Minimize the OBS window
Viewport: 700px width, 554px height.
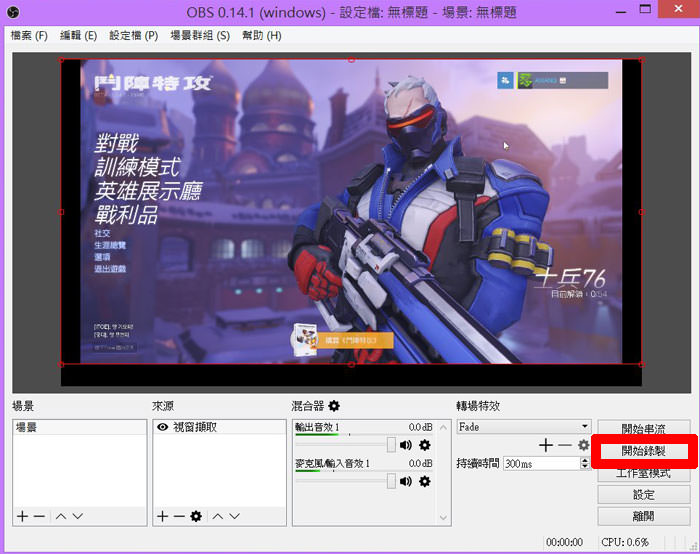point(621,10)
